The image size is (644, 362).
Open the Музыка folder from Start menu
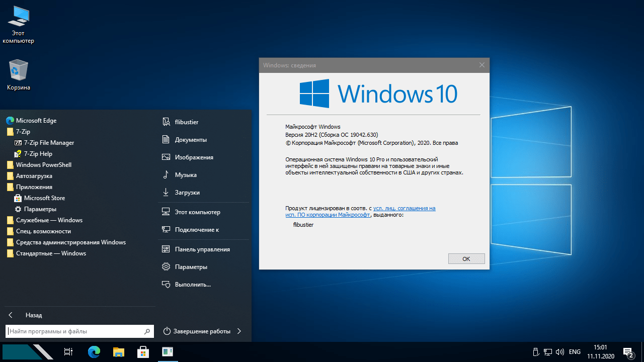pos(186,174)
